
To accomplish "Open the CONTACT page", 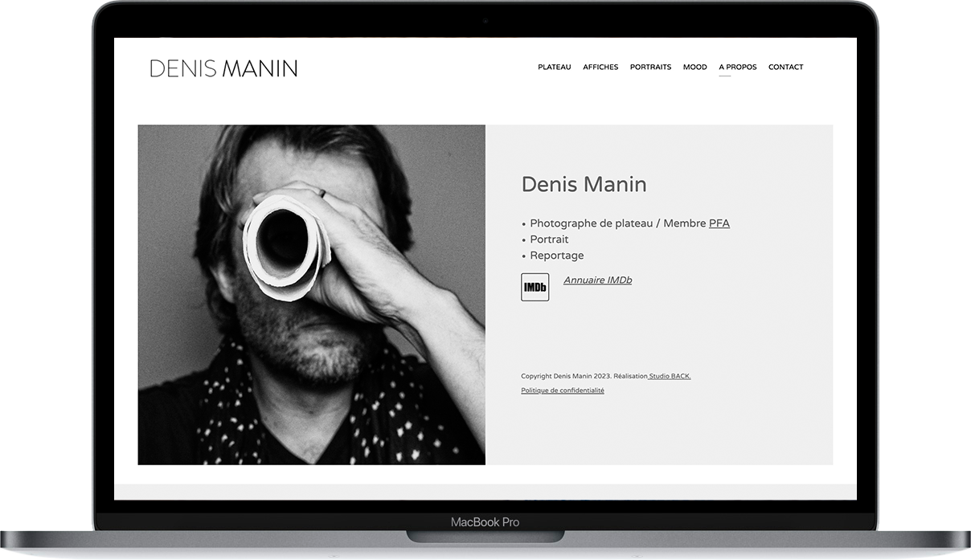I will click(x=786, y=67).
